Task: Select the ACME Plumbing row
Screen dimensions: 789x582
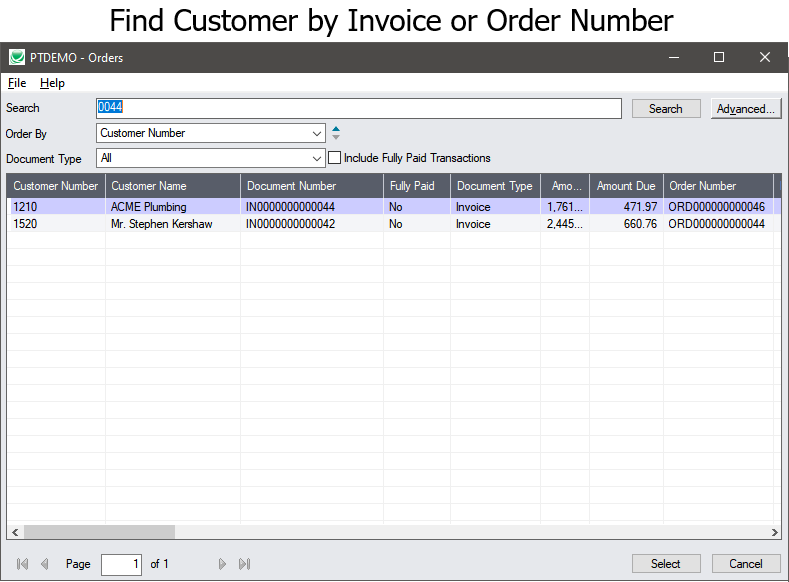Action: click(148, 207)
